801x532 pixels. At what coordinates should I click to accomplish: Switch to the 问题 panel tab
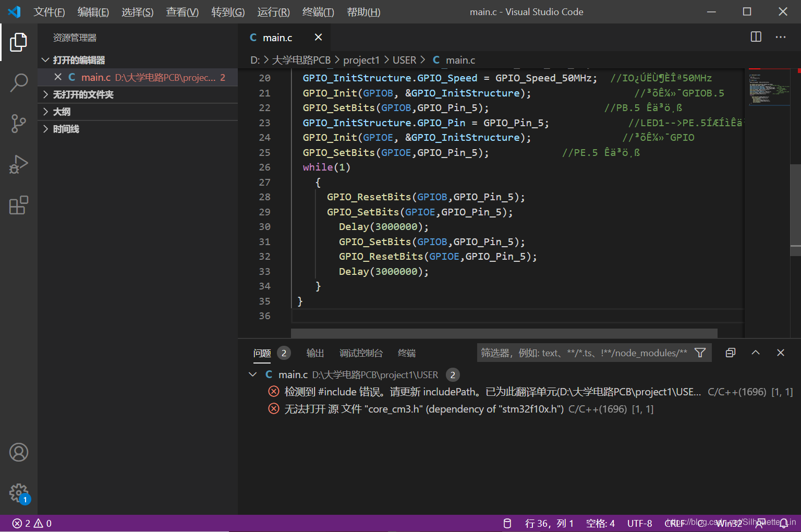click(262, 353)
